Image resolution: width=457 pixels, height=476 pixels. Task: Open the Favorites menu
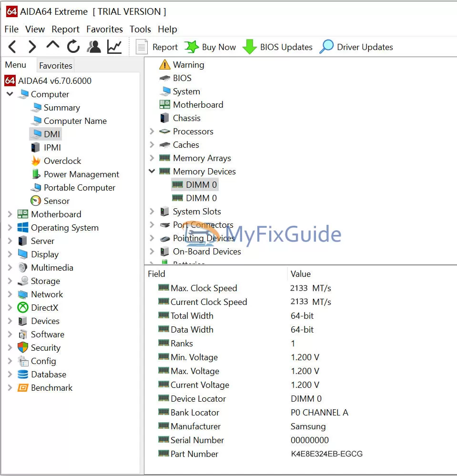[x=104, y=29]
